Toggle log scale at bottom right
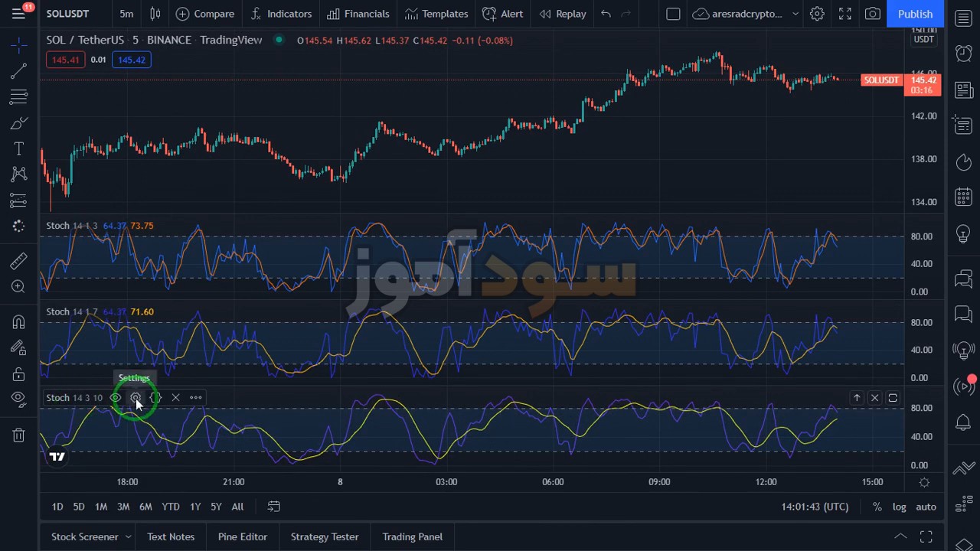The width and height of the screenshot is (980, 551). (x=899, y=507)
